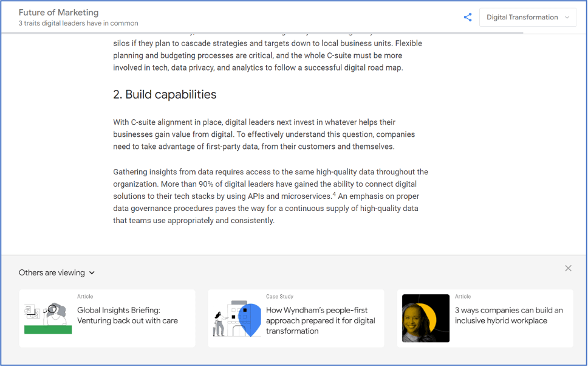Click the 'Others are viewing' text label
The image size is (588, 366).
point(52,273)
